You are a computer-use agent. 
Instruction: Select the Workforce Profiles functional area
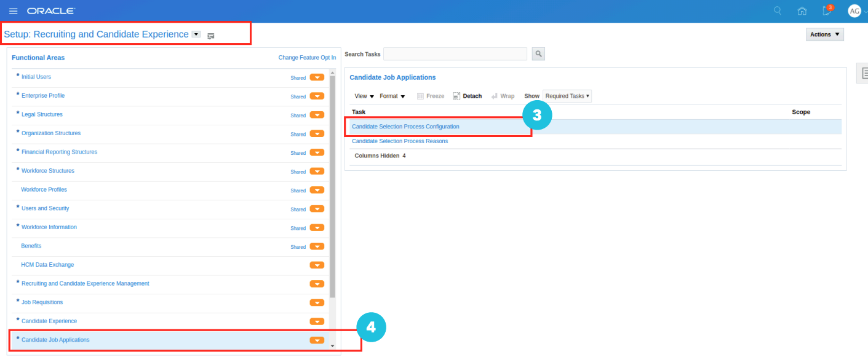click(x=44, y=190)
